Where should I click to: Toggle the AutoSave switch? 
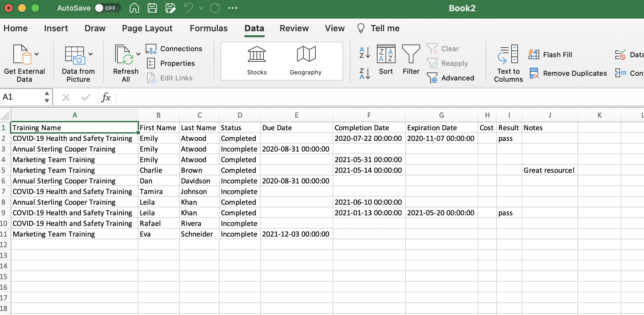pos(107,8)
